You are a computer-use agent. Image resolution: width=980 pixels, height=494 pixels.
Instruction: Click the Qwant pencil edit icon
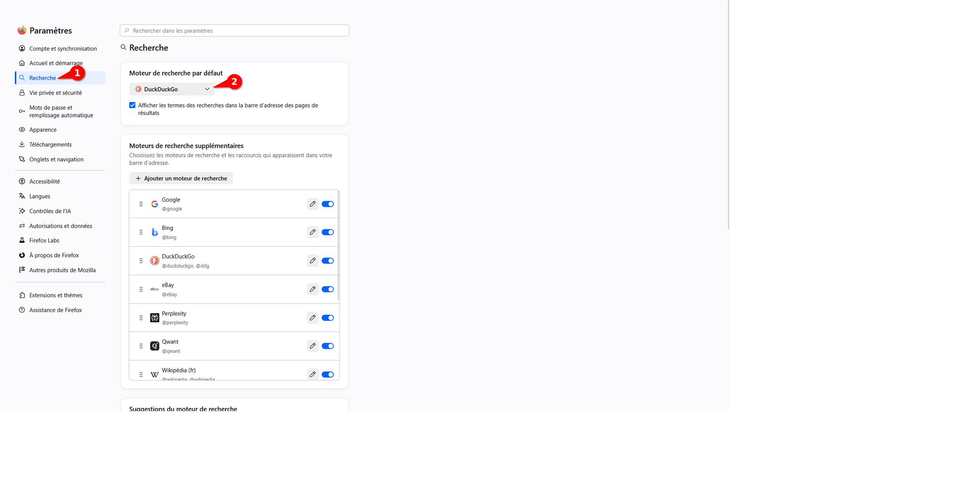click(313, 346)
